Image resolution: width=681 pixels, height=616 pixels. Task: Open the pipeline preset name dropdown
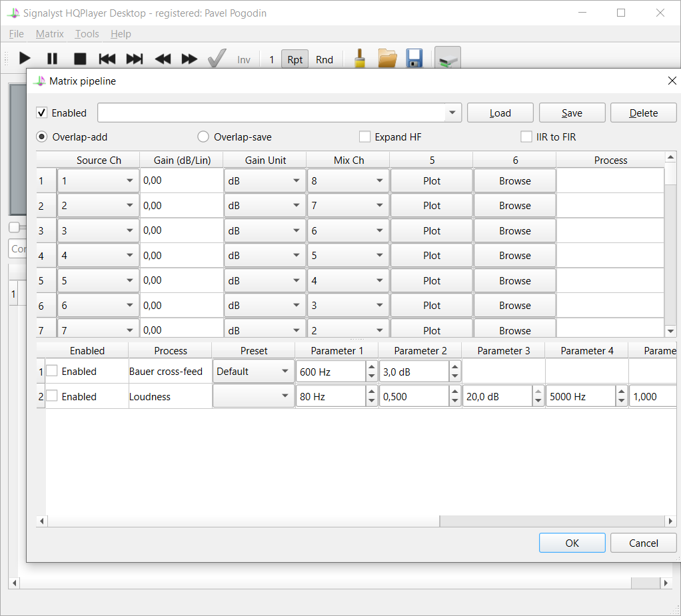pyautogui.click(x=452, y=113)
